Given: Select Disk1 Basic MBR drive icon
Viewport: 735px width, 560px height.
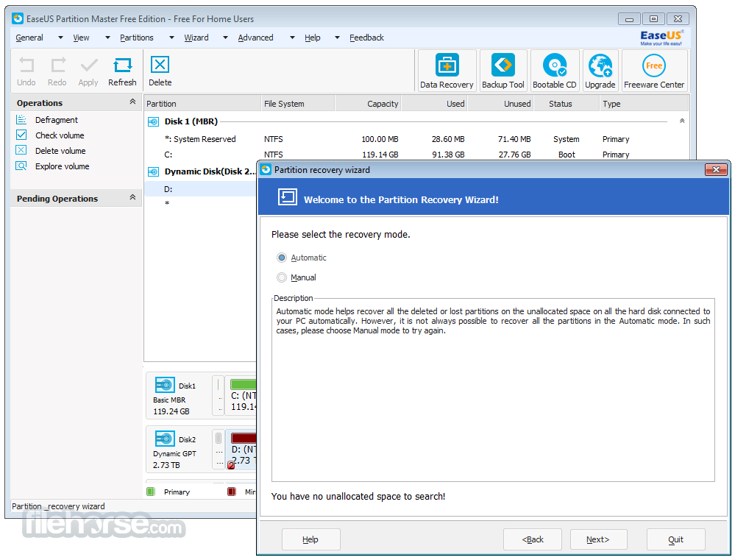Looking at the screenshot, I should [x=165, y=385].
